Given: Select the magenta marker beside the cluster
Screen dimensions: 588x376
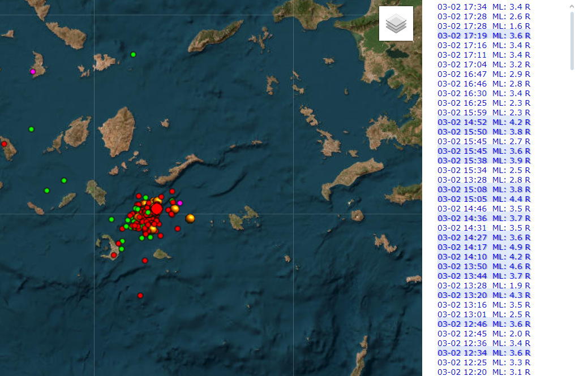Looking at the screenshot, I should click(x=180, y=203).
